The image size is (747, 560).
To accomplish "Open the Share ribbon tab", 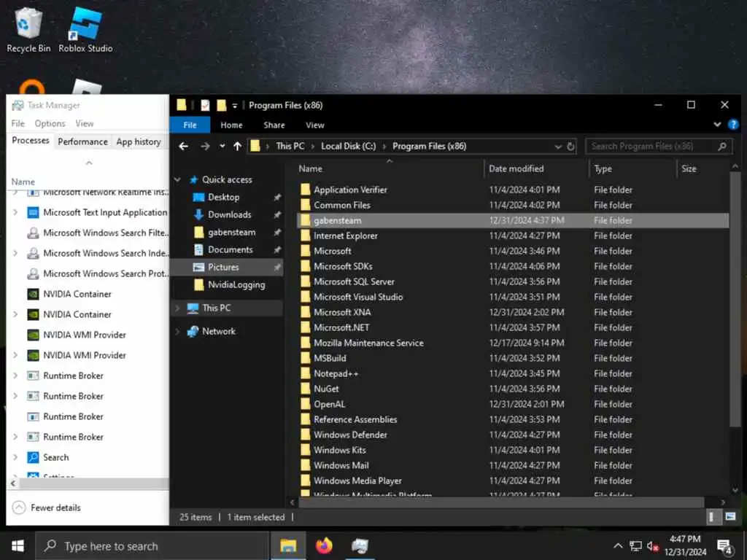I will coord(274,125).
